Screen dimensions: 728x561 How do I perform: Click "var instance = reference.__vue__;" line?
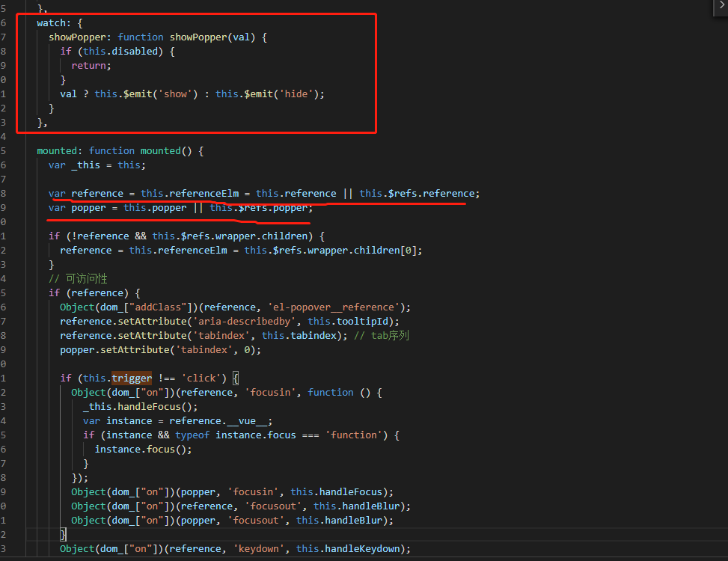[178, 421]
